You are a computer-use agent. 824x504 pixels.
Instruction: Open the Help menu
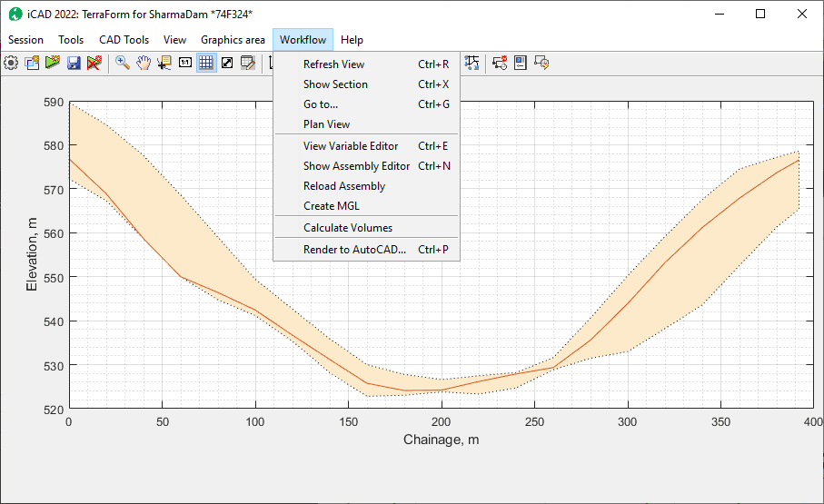click(352, 40)
